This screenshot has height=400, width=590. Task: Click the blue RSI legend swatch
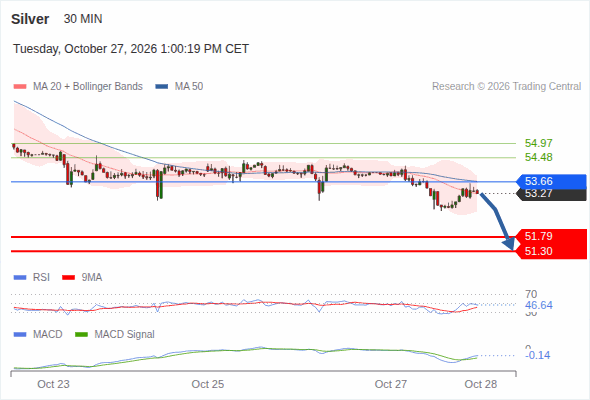pos(20,278)
